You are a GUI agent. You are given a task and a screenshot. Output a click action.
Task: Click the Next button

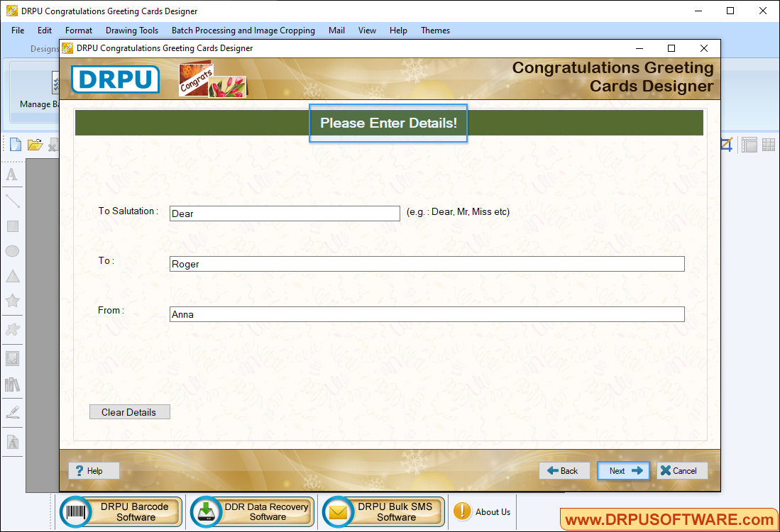point(623,470)
